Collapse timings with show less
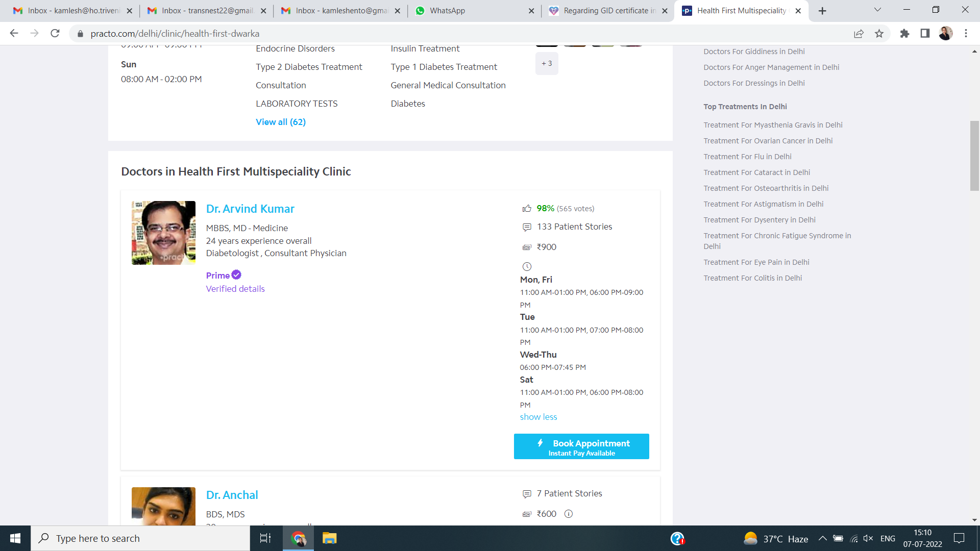Image resolution: width=980 pixels, height=551 pixels. click(538, 417)
